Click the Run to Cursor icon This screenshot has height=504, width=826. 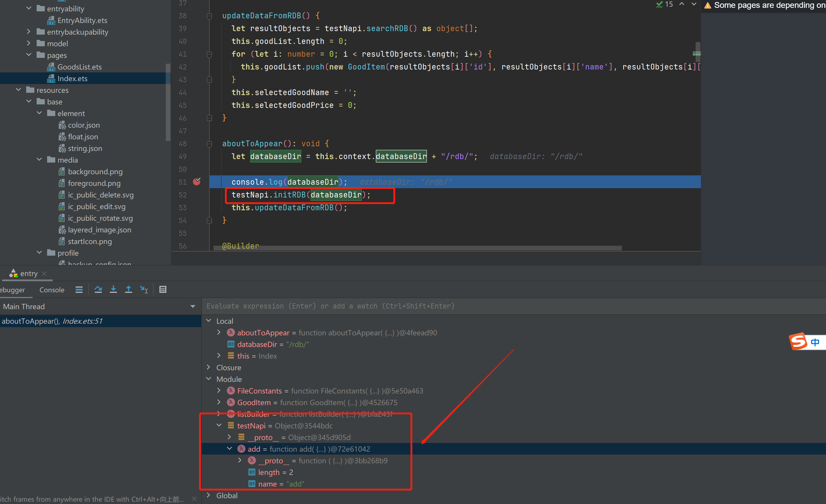click(x=144, y=290)
